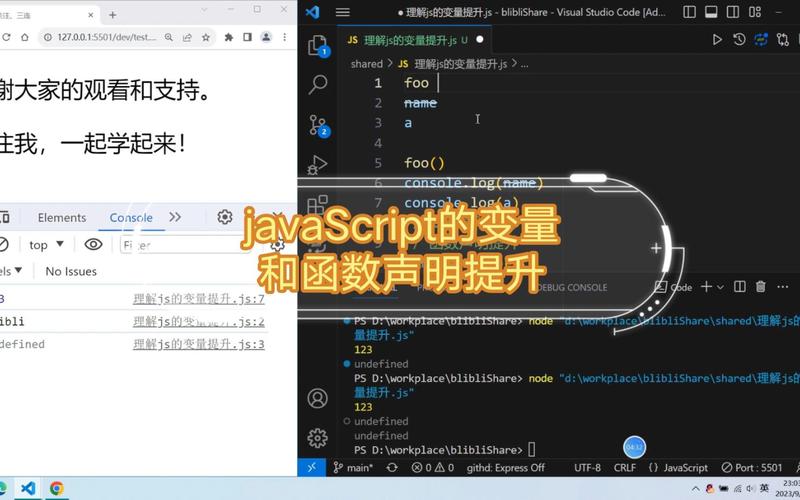Expand the Chrome tab search chevron

[x=205, y=9]
